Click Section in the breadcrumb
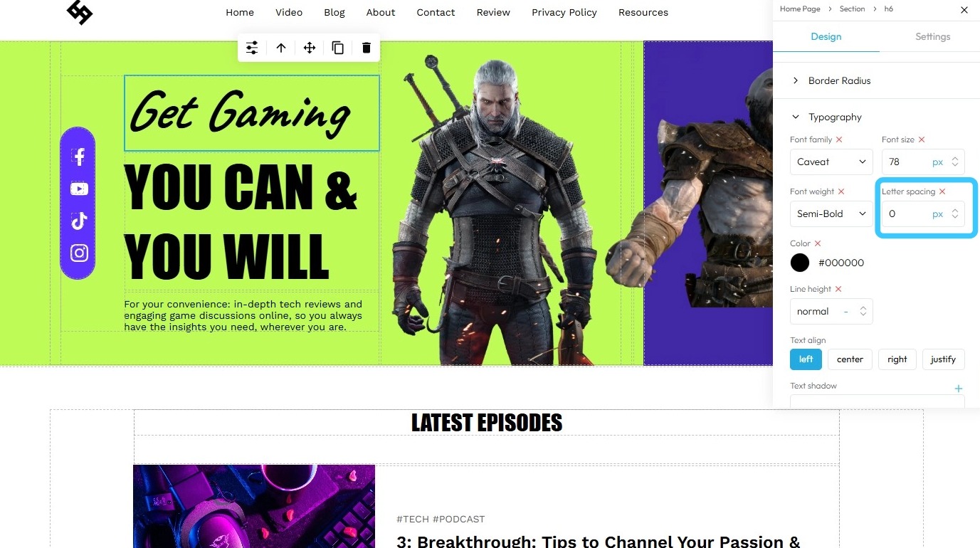980x548 pixels. pyautogui.click(x=852, y=9)
